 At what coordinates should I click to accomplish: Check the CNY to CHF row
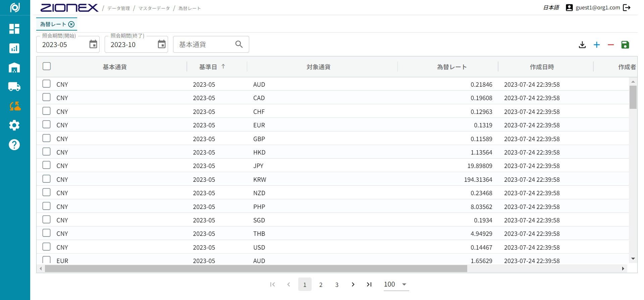click(x=47, y=111)
